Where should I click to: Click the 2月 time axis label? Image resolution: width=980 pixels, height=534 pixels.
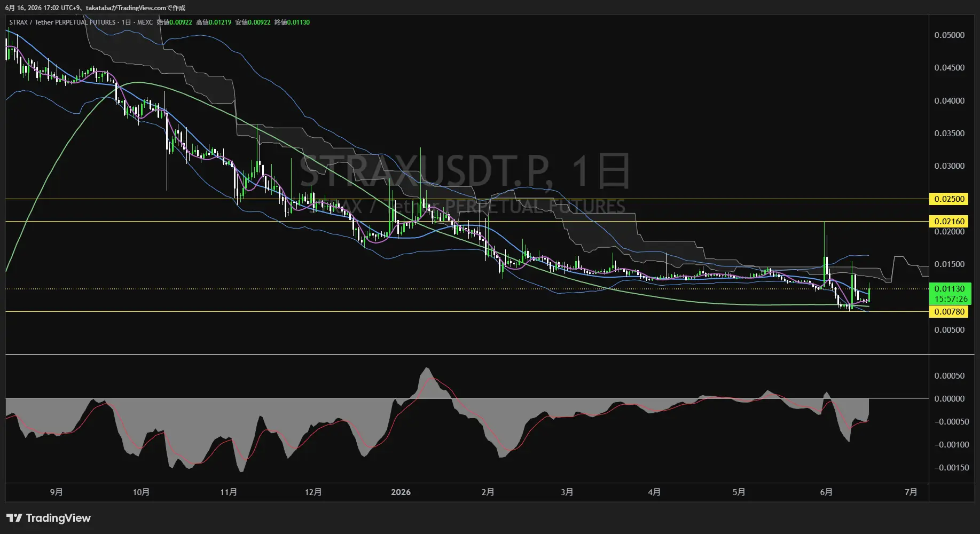(488, 492)
